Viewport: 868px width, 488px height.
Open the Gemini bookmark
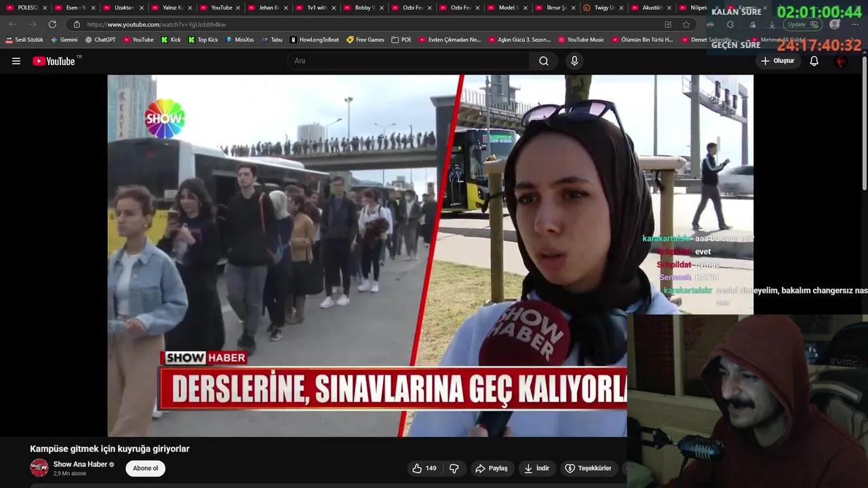(x=64, y=40)
